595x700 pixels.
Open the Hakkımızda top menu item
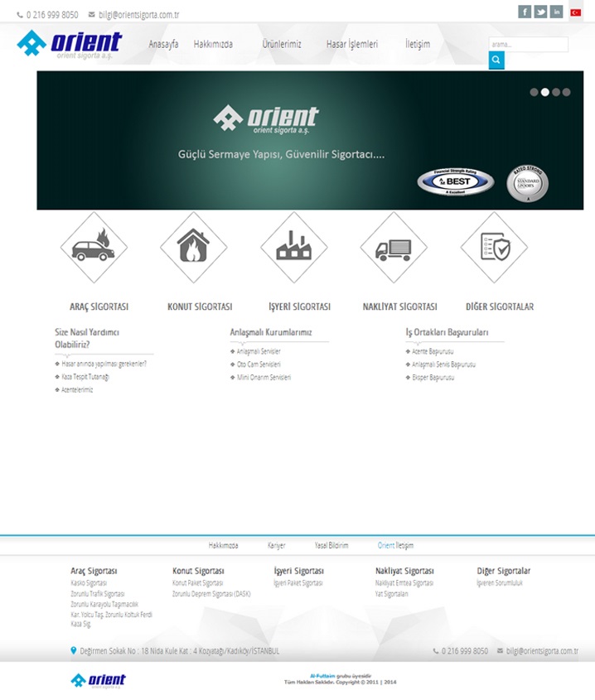point(213,44)
